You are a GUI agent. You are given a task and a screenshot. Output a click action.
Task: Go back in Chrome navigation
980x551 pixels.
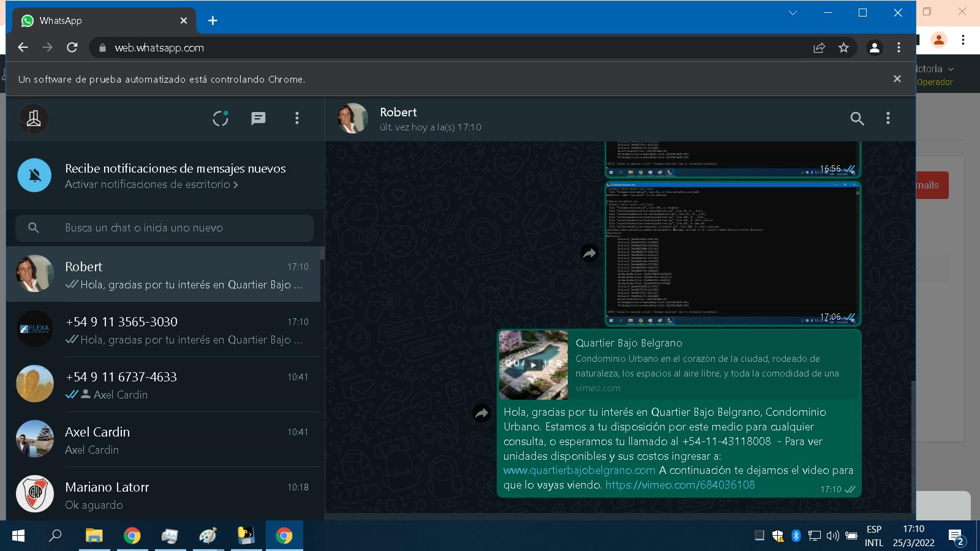click(x=23, y=48)
